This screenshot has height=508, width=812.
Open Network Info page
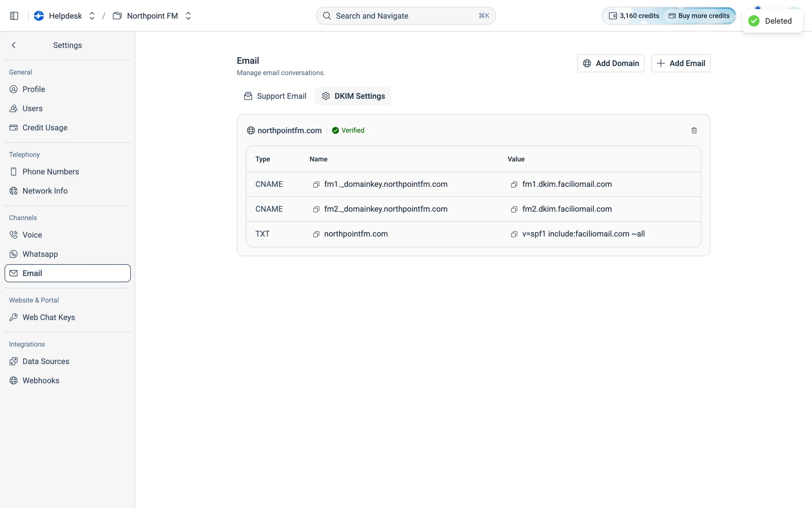point(67,191)
